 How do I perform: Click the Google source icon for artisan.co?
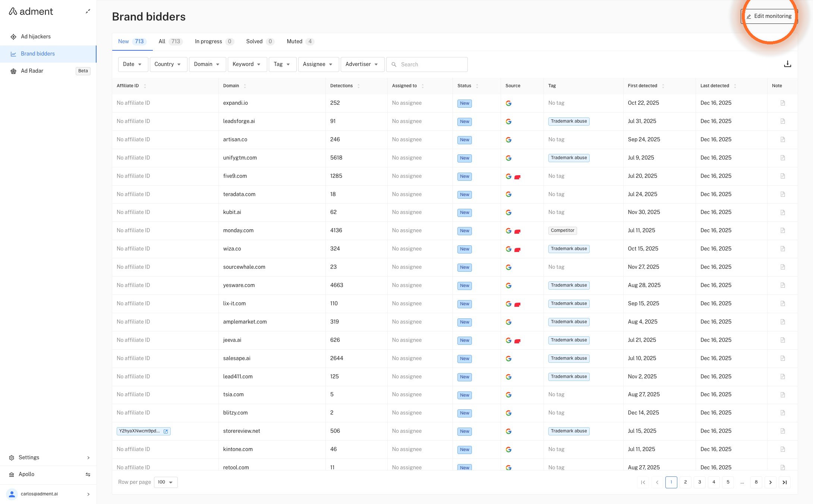click(x=508, y=140)
